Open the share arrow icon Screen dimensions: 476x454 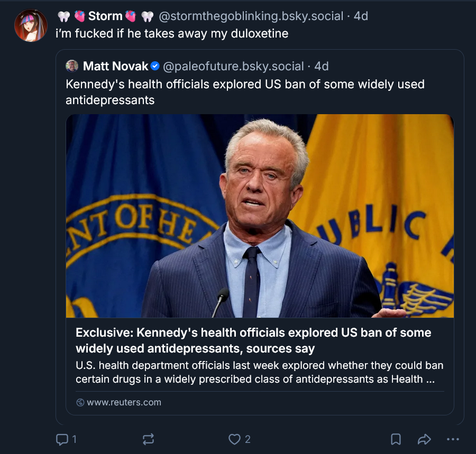click(424, 439)
